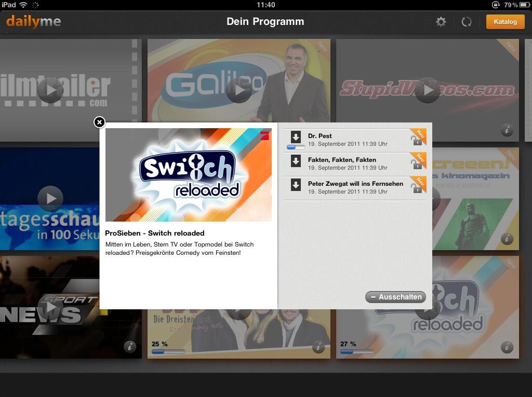Tap the dailyme logo
The height and width of the screenshot is (397, 532).
tap(34, 21)
